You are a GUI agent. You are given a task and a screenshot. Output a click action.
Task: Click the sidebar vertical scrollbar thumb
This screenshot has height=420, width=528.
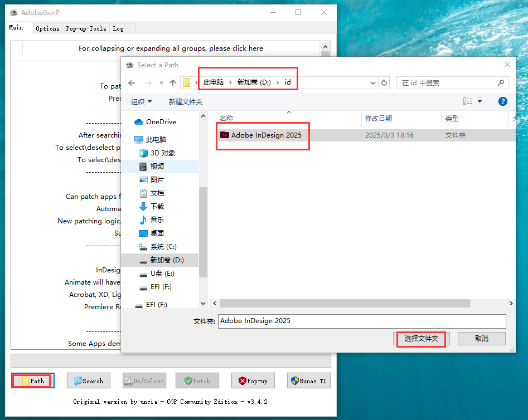point(203,232)
